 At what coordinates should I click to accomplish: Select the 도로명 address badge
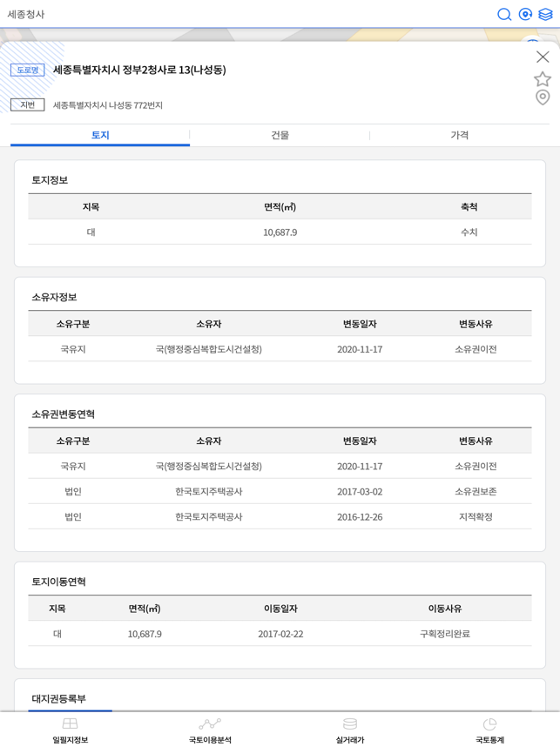point(28,70)
